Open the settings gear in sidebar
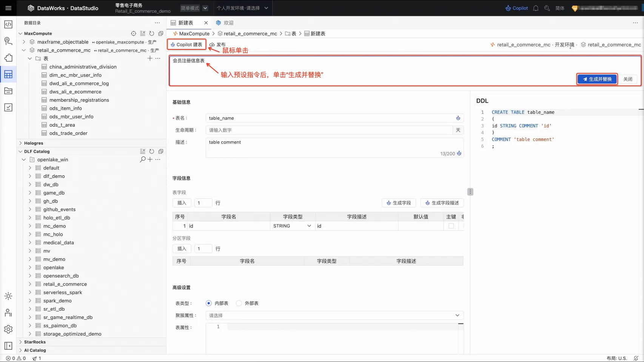644x362 pixels. 8,329
